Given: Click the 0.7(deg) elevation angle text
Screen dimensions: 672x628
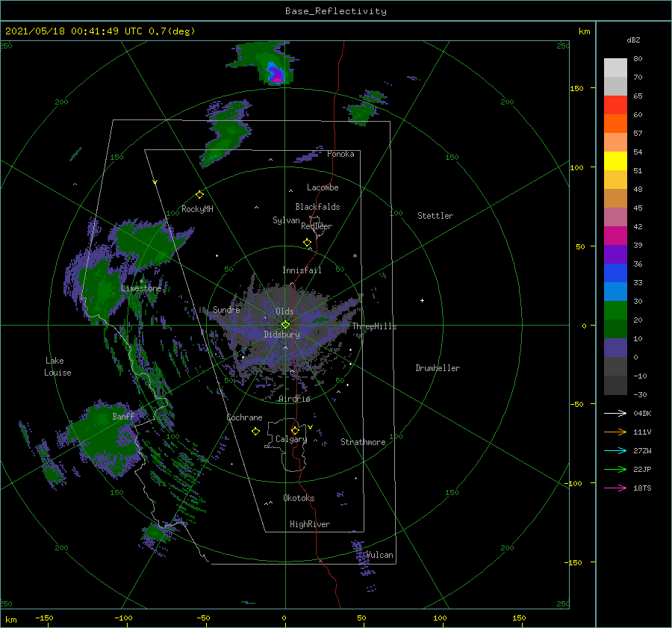Looking at the screenshot, I should pyautogui.click(x=172, y=31).
